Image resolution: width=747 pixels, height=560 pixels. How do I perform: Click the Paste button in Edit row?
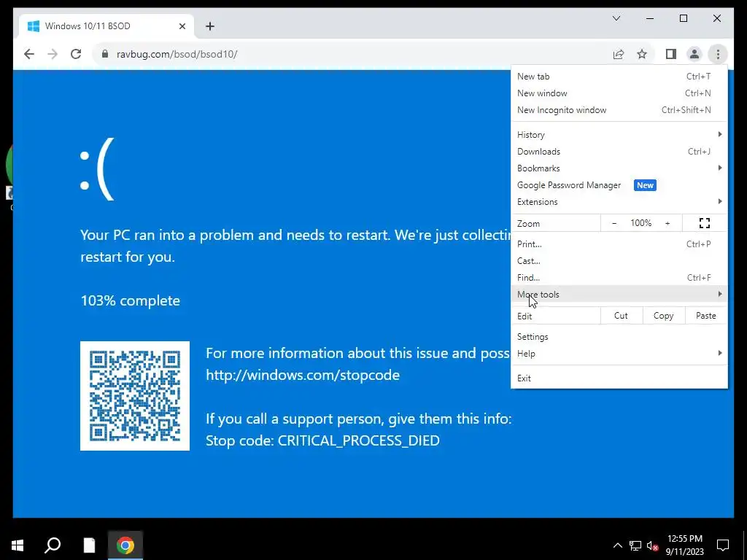705,316
